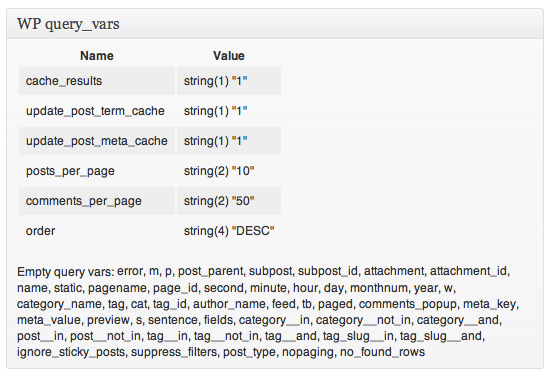Viewport: 552px width, 378px height.
Task: Click the word ignore_sticky_posts in the list
Action: point(71,352)
